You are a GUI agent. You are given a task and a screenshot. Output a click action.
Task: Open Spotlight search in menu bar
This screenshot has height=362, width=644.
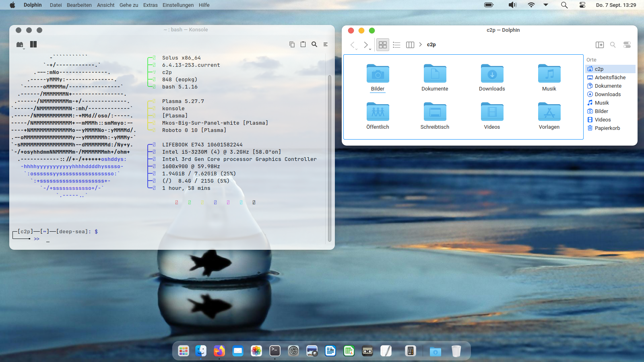564,5
